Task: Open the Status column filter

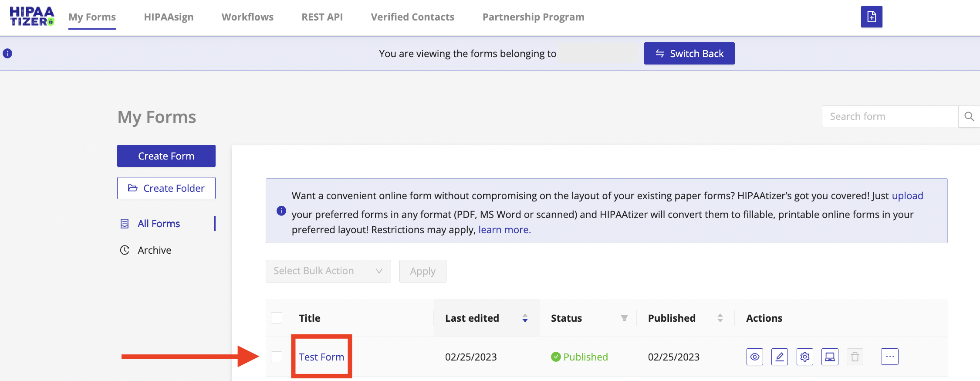Action: (x=624, y=318)
